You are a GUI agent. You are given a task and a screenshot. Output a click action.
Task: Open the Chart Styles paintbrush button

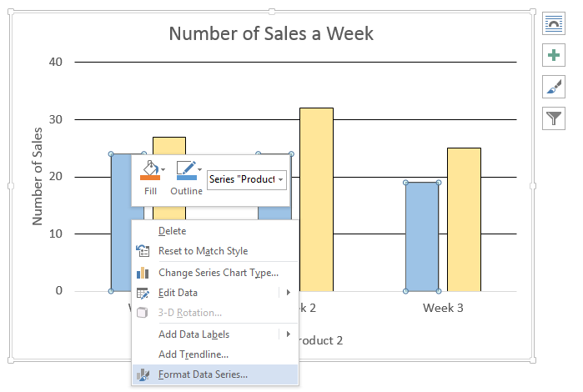[553, 87]
